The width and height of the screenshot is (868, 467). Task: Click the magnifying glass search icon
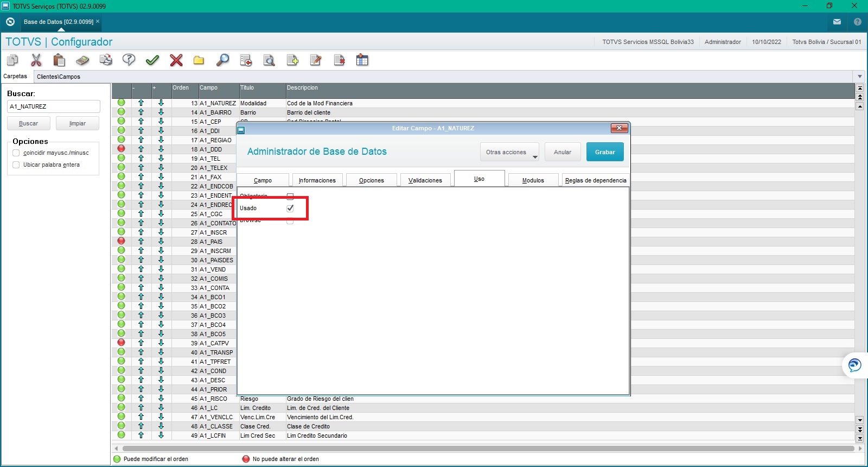pyautogui.click(x=222, y=60)
